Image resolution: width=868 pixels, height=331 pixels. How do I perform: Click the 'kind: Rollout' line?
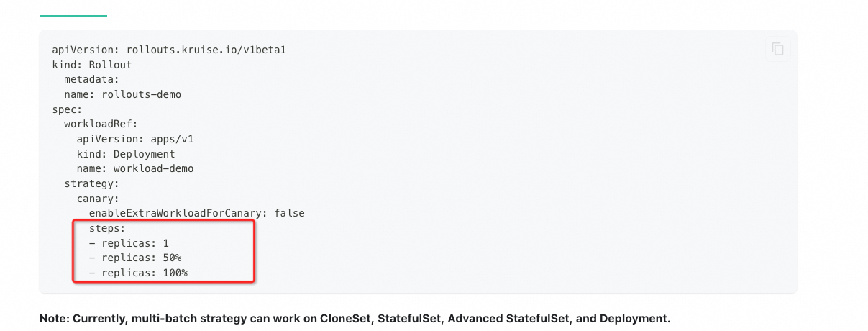[x=91, y=65]
